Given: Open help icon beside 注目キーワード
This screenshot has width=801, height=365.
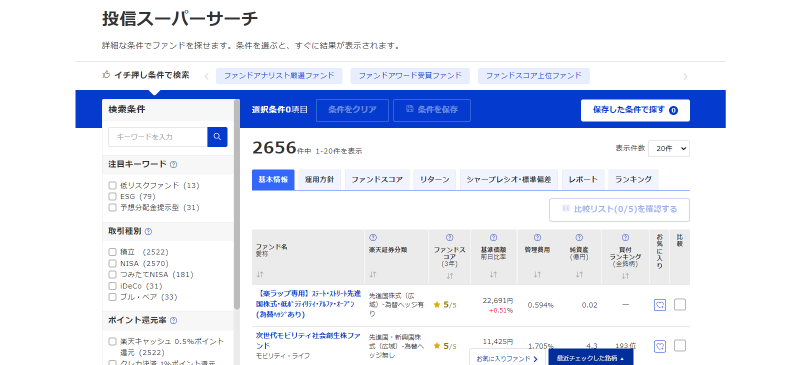Looking at the screenshot, I should [174, 164].
